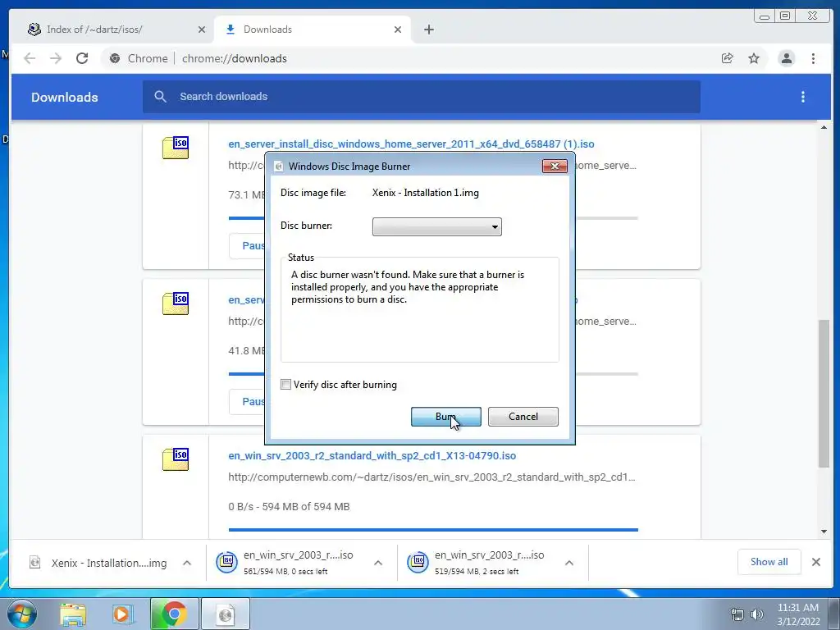Click the network tray icon
Image resolution: width=840 pixels, height=630 pixels.
coord(737,614)
